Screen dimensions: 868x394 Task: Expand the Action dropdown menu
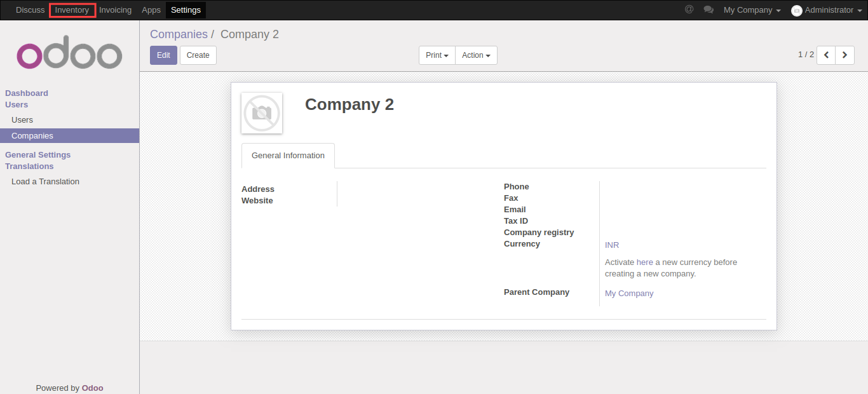(x=476, y=55)
